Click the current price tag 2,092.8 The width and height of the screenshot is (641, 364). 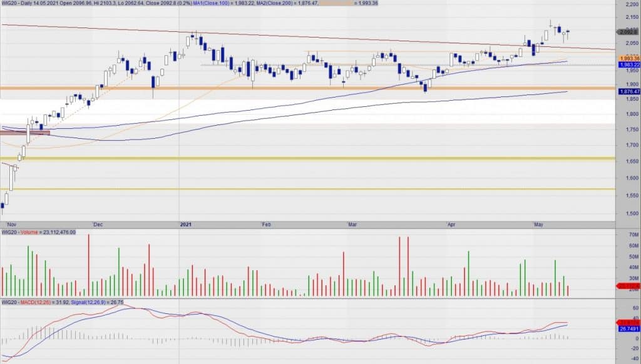(628, 32)
